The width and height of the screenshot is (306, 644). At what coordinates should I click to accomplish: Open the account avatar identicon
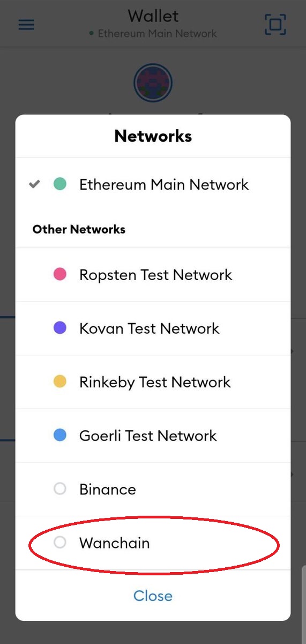[x=153, y=83]
